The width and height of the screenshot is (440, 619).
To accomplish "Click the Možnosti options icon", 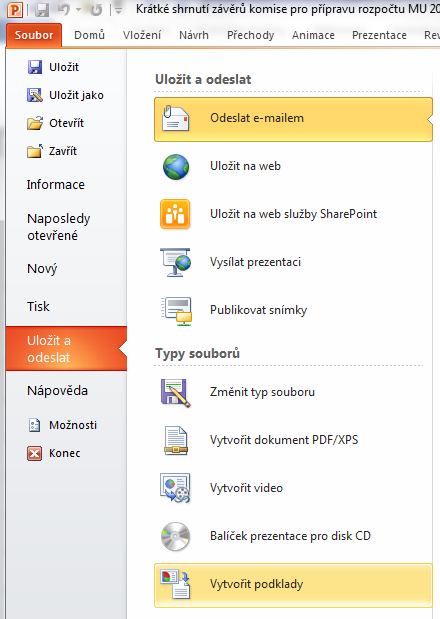I will tap(34, 425).
